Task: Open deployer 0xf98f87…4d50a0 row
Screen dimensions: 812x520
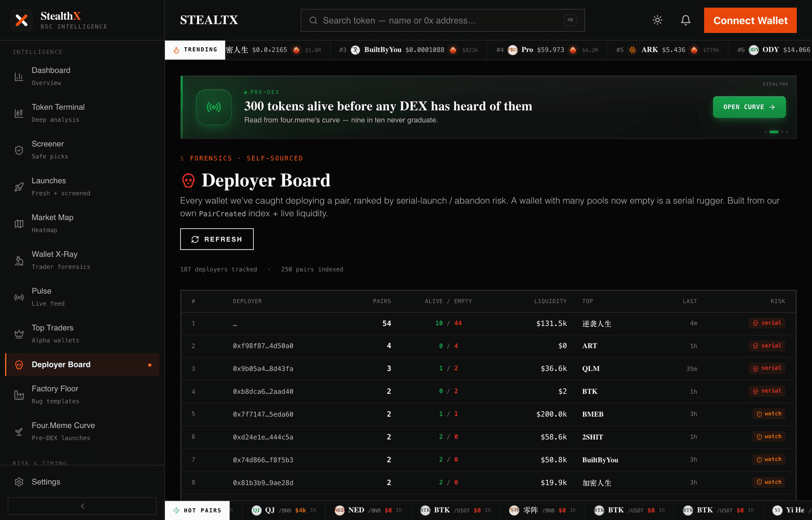Action: (488, 346)
